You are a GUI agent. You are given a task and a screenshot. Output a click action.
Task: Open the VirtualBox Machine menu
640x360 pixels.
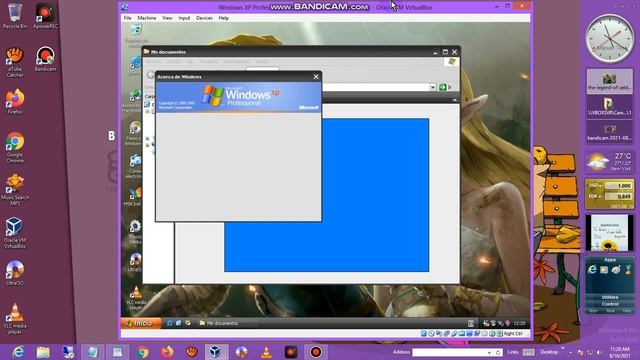click(x=147, y=18)
